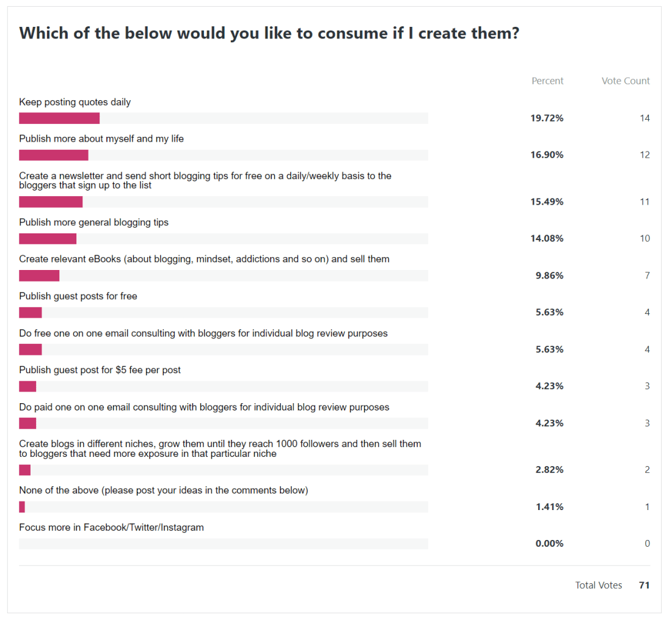Select the Vote Count column header

pyautogui.click(x=626, y=81)
